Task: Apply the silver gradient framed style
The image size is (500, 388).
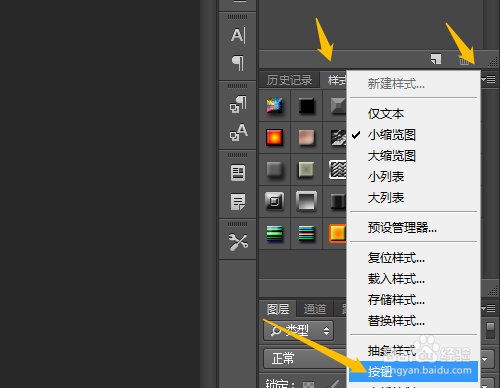Action: point(306,201)
